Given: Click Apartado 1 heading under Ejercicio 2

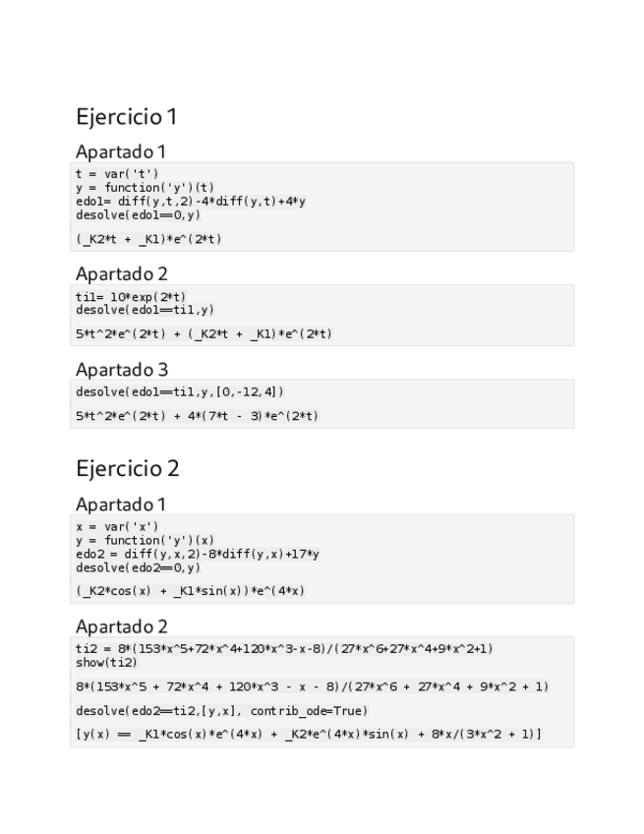Looking at the screenshot, I should click(121, 505).
